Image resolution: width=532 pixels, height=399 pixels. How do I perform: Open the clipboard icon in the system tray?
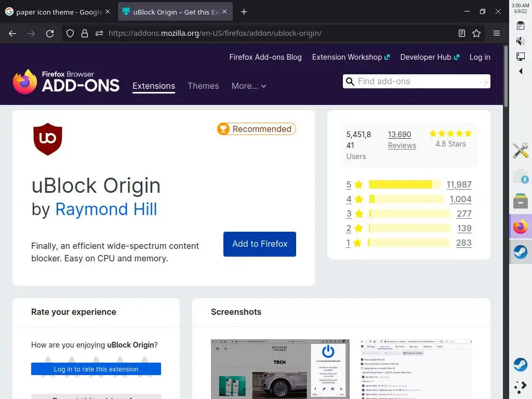pyautogui.click(x=521, y=25)
